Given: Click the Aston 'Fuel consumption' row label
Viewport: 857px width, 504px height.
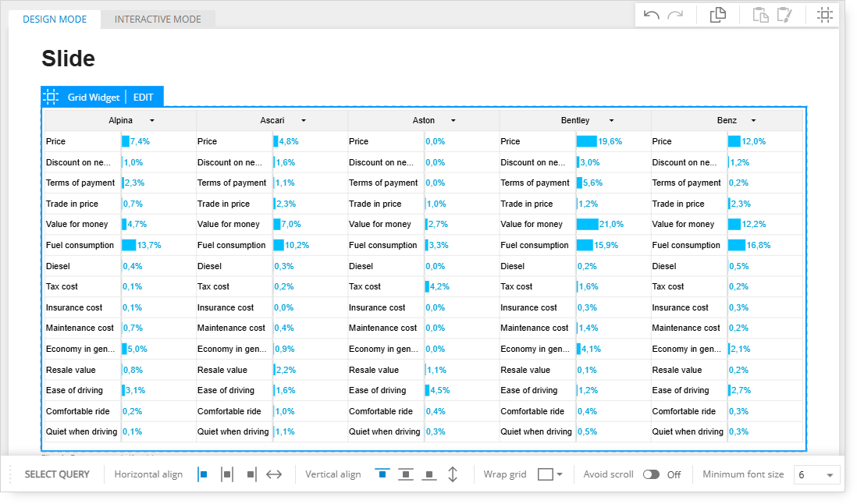Looking at the screenshot, I should tap(383, 245).
